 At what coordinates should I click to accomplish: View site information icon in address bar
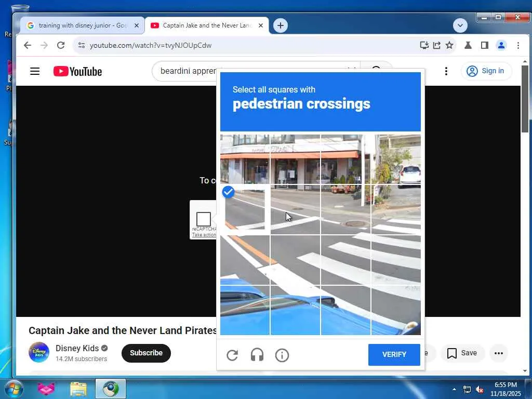82,45
